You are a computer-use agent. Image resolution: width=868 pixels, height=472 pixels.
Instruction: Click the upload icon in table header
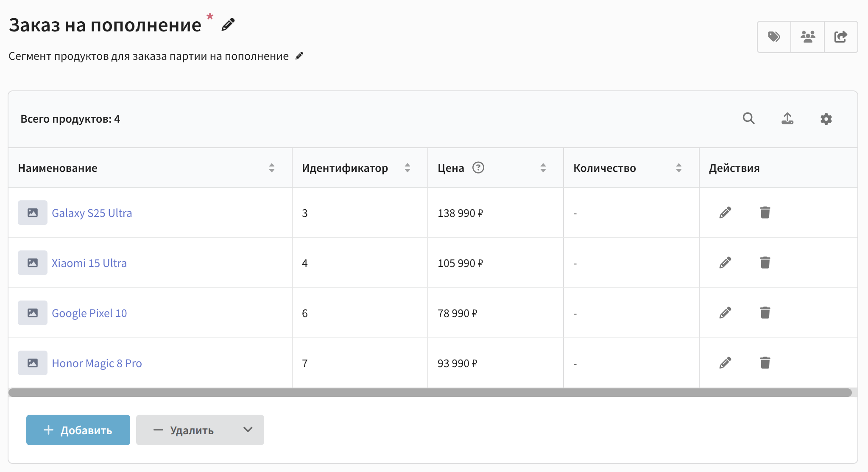point(787,118)
